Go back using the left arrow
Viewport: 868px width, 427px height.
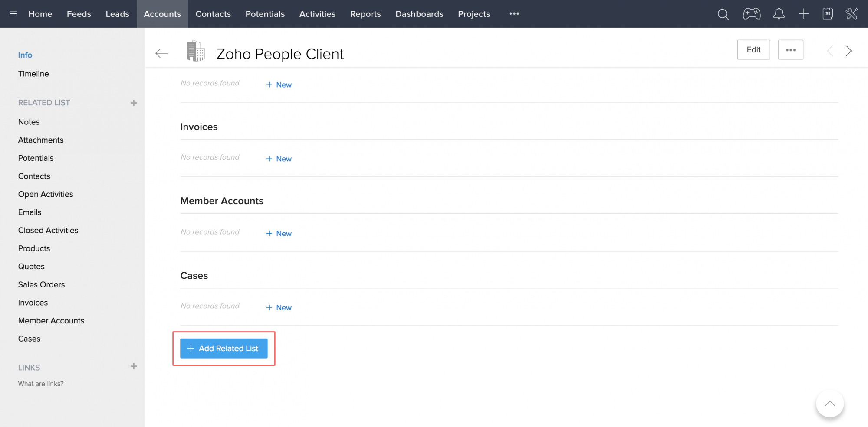pyautogui.click(x=161, y=53)
